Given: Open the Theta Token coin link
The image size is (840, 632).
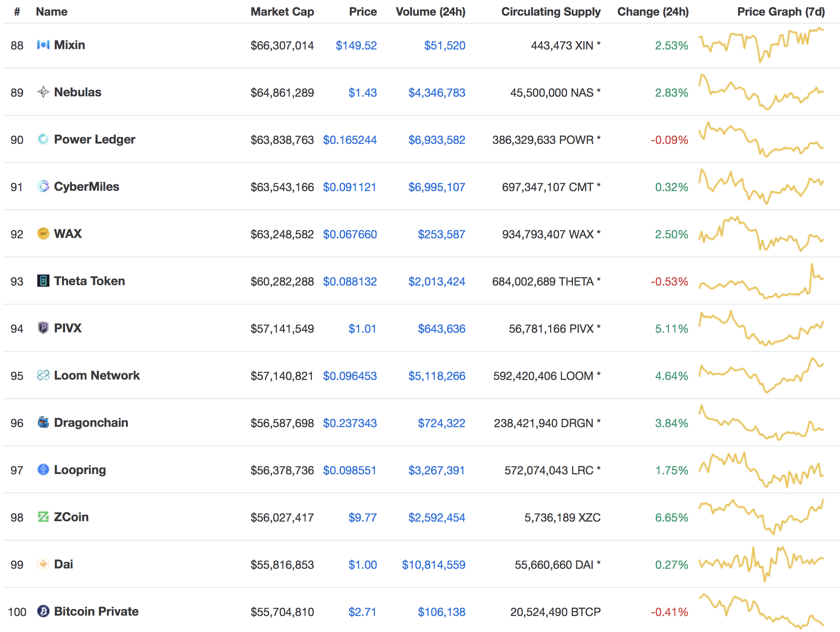Looking at the screenshot, I should 89,281.
